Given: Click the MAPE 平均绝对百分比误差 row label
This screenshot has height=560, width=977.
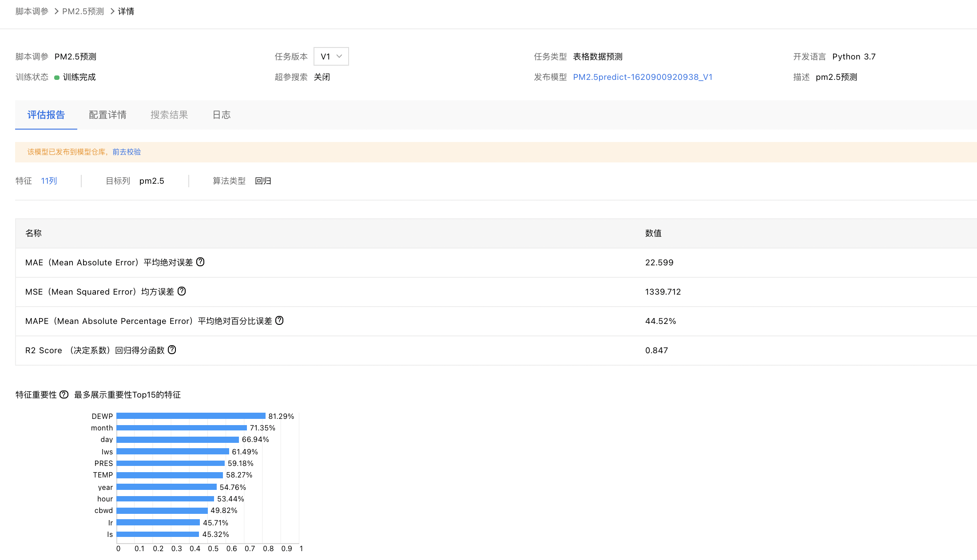Looking at the screenshot, I should pos(149,321).
